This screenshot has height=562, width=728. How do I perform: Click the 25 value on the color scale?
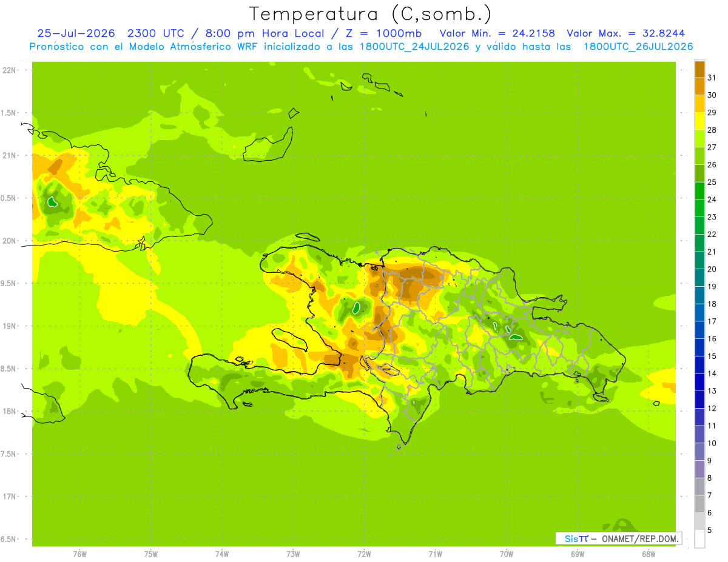712,182
